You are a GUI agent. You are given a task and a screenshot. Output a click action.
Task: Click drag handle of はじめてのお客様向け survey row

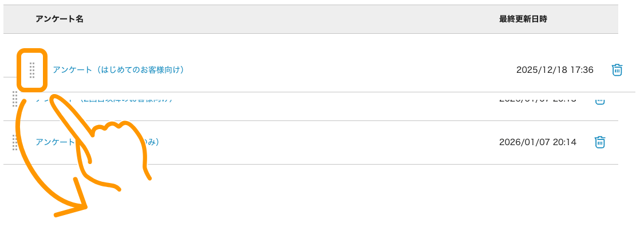32,70
